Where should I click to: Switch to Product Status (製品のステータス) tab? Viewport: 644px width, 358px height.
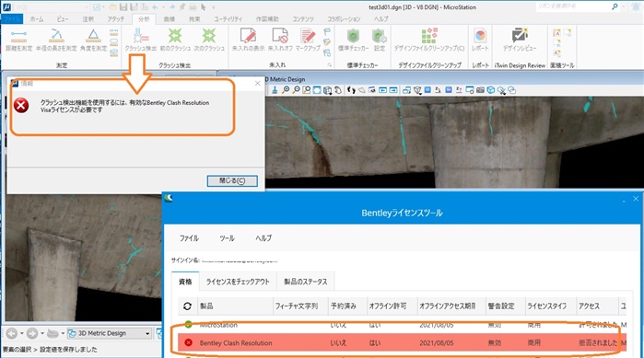click(x=306, y=282)
